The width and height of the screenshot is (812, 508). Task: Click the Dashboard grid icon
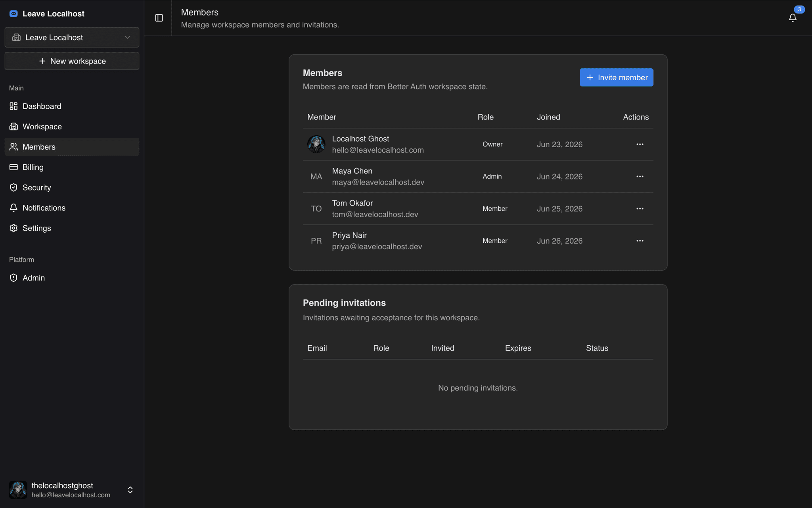[13, 106]
